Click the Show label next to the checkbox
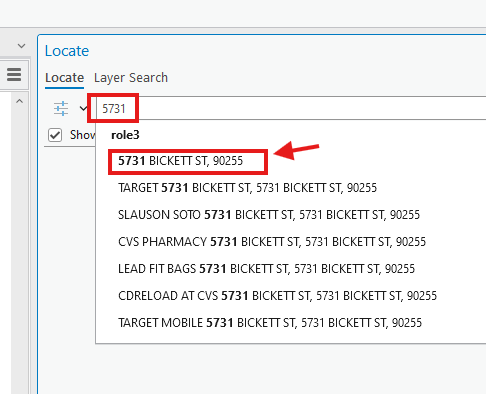The width and height of the screenshot is (486, 394). tap(82, 135)
